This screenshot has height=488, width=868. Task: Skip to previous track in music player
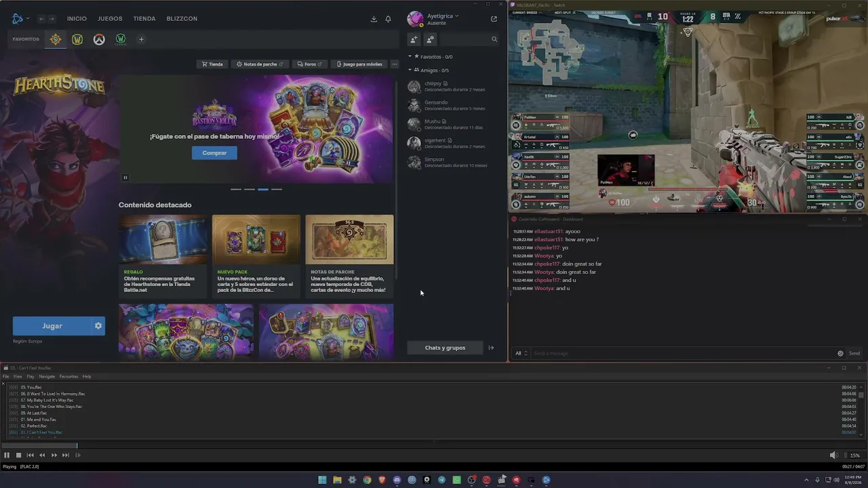tap(30, 455)
